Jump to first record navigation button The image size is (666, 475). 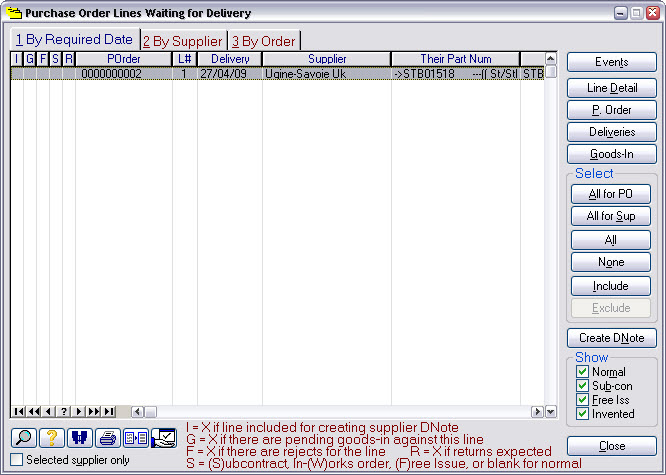(19, 411)
